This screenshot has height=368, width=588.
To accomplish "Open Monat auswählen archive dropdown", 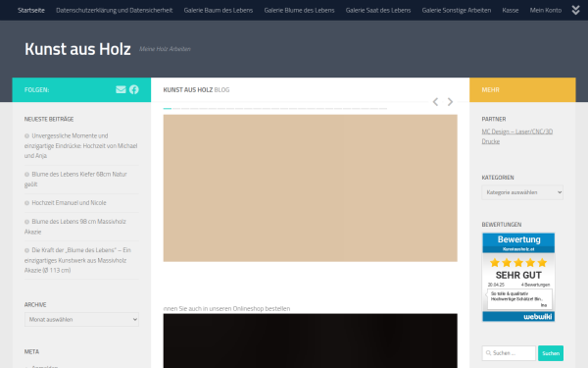I will pyautogui.click(x=81, y=320).
